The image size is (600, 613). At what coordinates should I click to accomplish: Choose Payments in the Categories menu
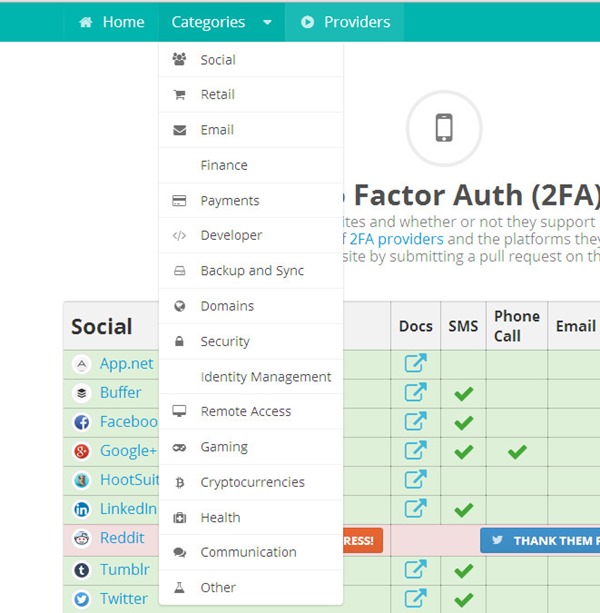[230, 200]
